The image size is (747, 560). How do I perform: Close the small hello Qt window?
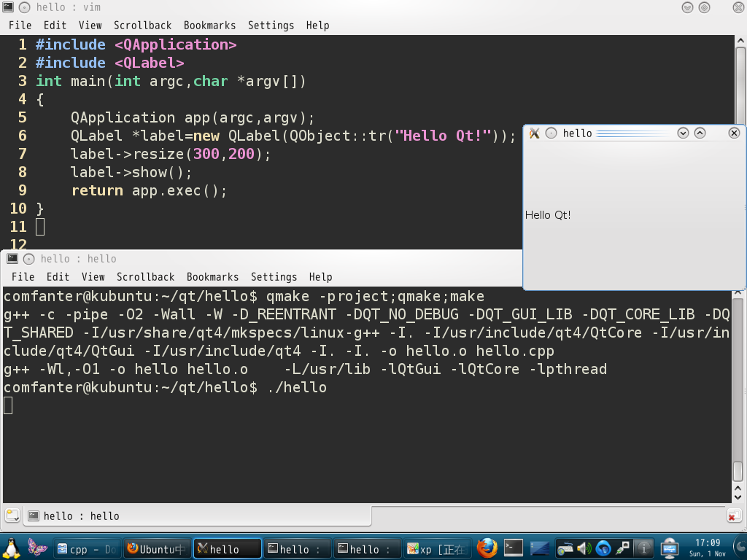click(734, 133)
